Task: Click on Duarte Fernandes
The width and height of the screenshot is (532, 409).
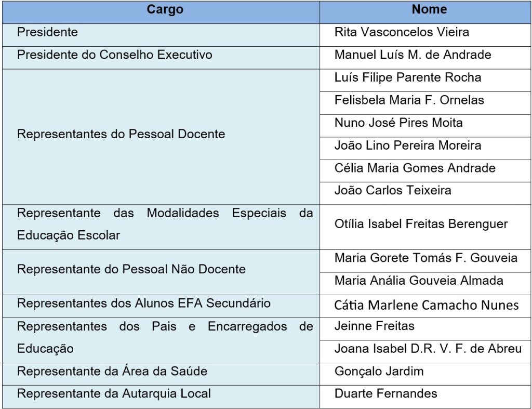Action: [385, 393]
